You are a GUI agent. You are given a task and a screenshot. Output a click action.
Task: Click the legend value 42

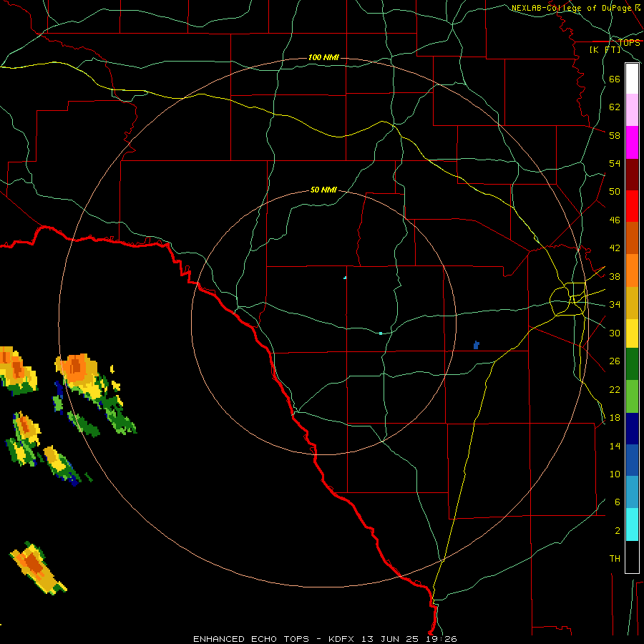point(615,248)
